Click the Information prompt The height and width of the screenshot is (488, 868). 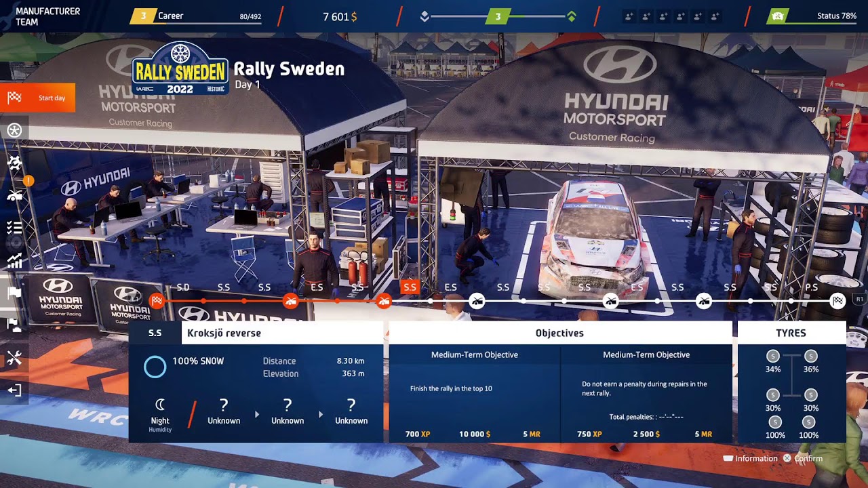(750, 458)
